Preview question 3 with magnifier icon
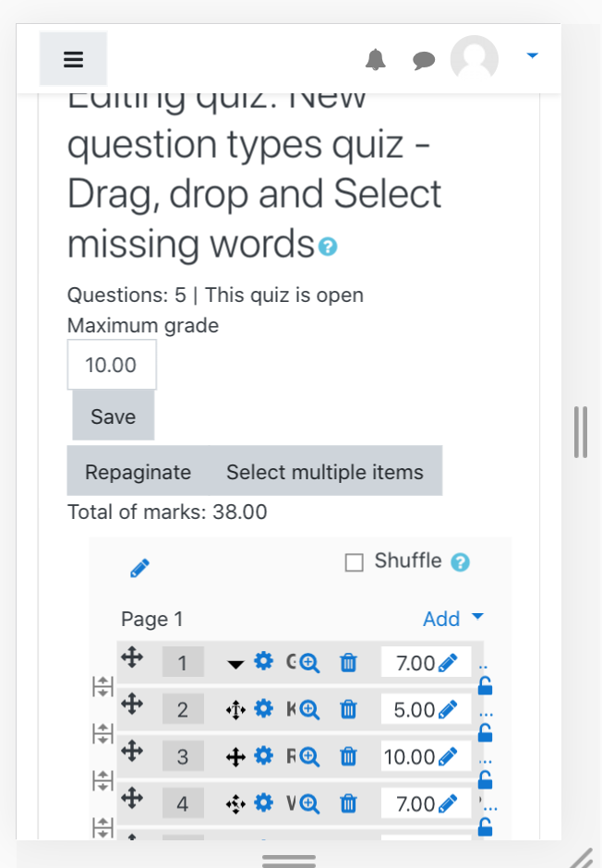The image size is (602, 868). [309, 757]
